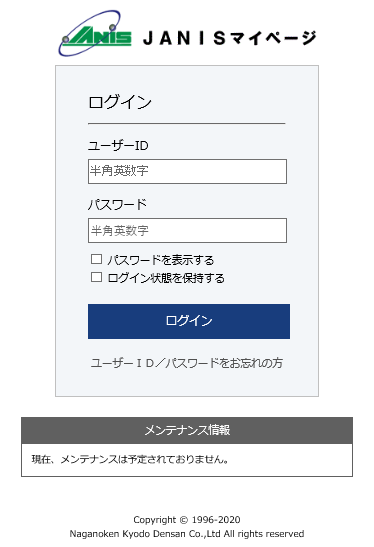Submit with the blue ログイン button
The image size is (374, 547).
point(189,321)
